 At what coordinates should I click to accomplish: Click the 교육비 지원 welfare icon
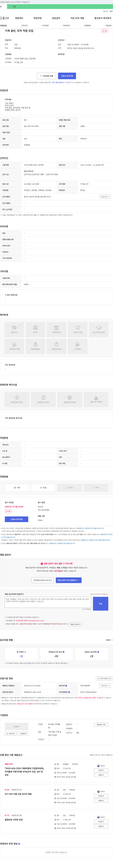(78, 330)
